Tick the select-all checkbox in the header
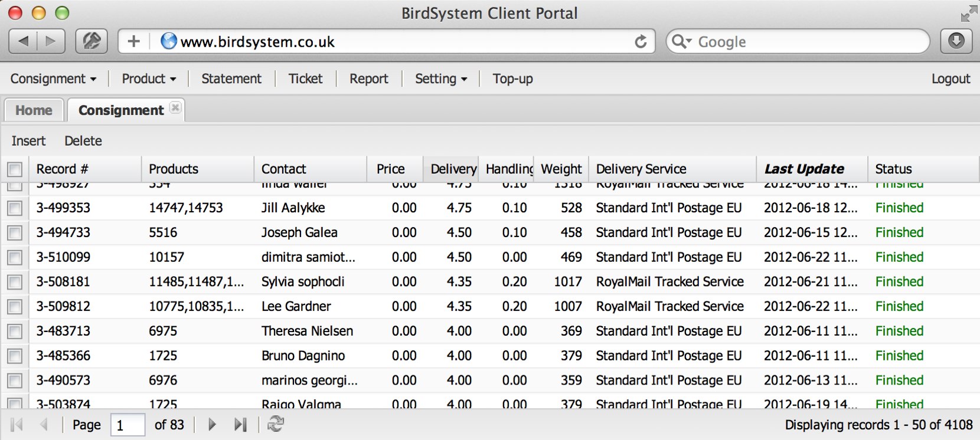Image resolution: width=980 pixels, height=440 pixels. tap(15, 170)
